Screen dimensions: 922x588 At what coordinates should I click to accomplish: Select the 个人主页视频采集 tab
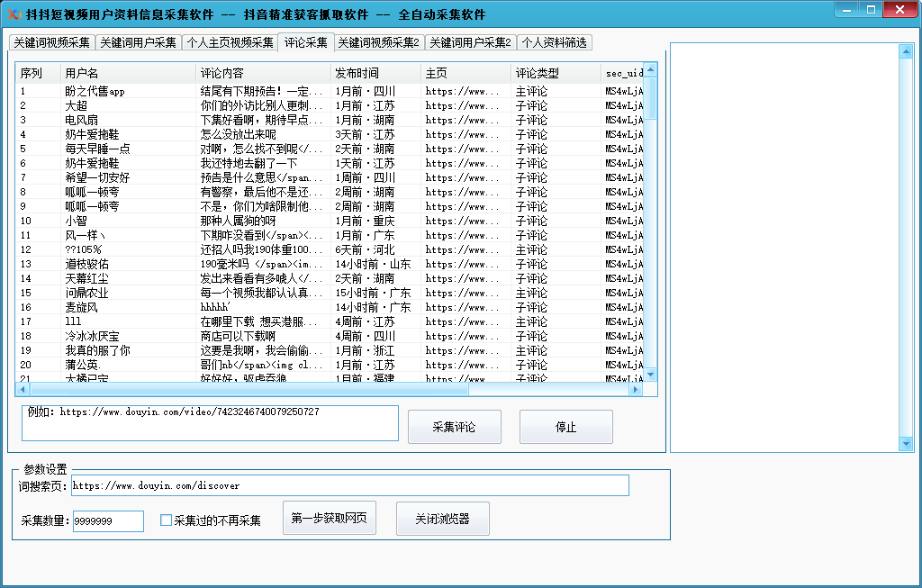pos(230,42)
